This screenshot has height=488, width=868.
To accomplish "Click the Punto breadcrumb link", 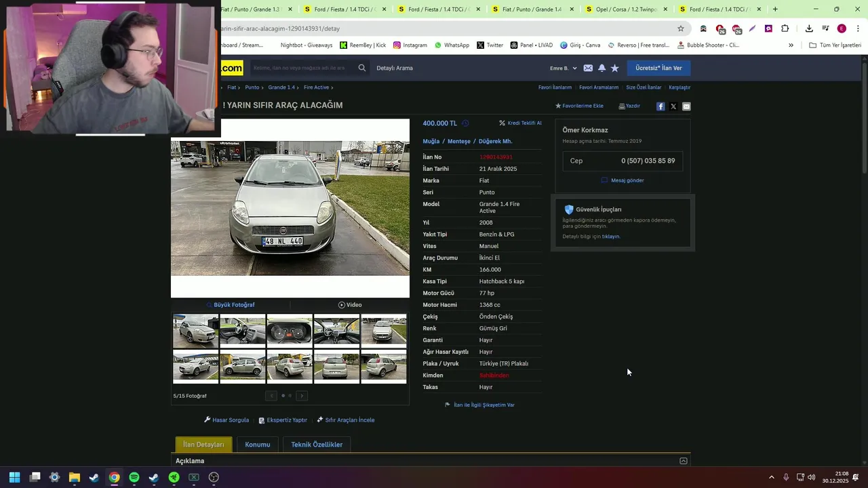I will point(252,87).
